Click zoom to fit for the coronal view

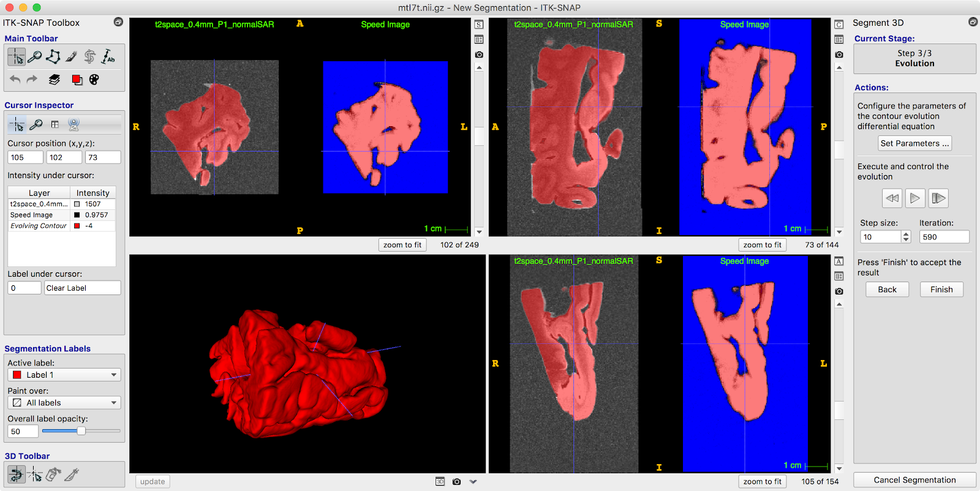click(x=763, y=482)
